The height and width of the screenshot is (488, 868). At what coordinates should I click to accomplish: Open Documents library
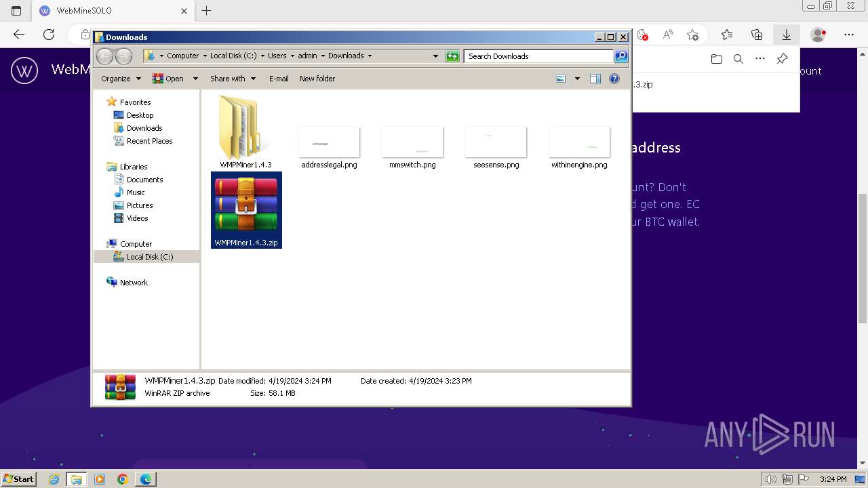point(144,180)
